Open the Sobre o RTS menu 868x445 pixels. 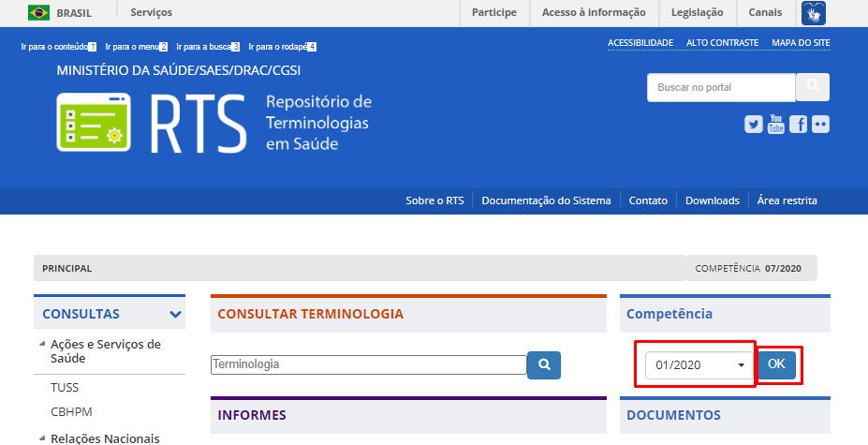(x=434, y=200)
